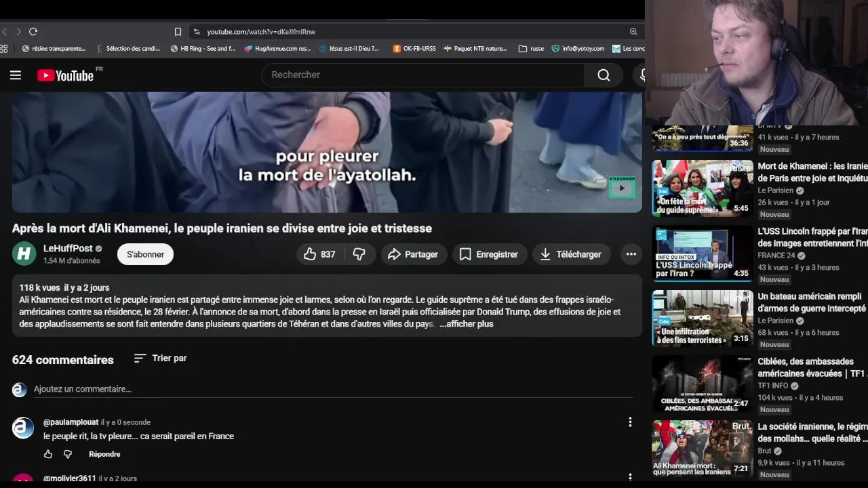The image size is (868, 488).
Task: Open the LeHuffPost channel name link
Action: 68,249
